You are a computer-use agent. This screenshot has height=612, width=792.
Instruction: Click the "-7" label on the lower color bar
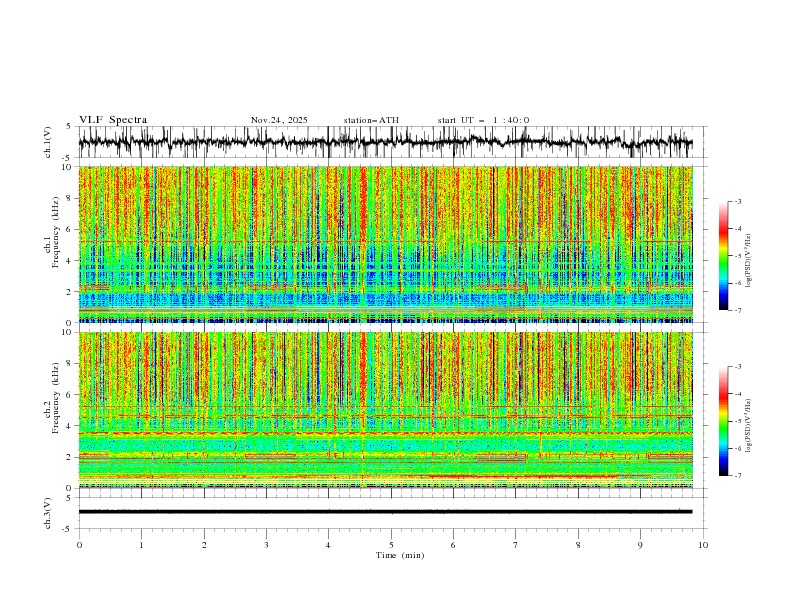(738, 475)
